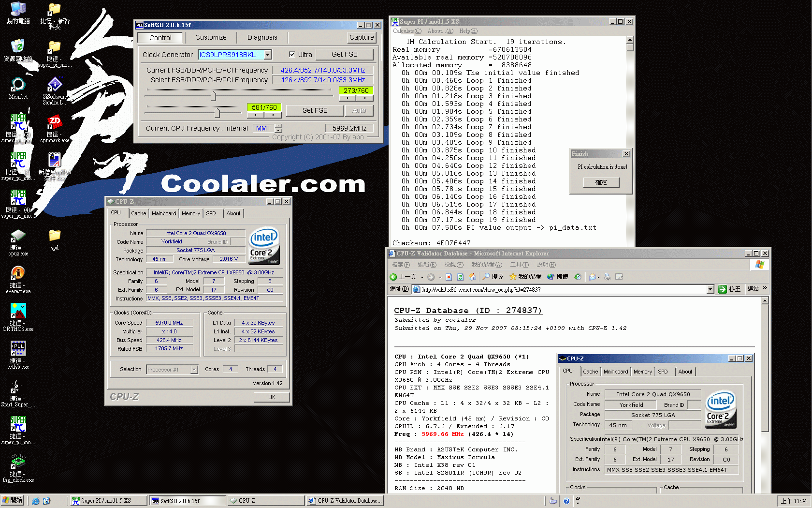Click the IE Refresh icon

460,277
